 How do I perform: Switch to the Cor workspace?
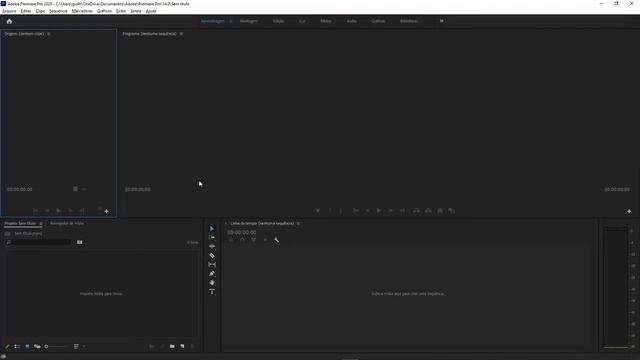(302, 21)
